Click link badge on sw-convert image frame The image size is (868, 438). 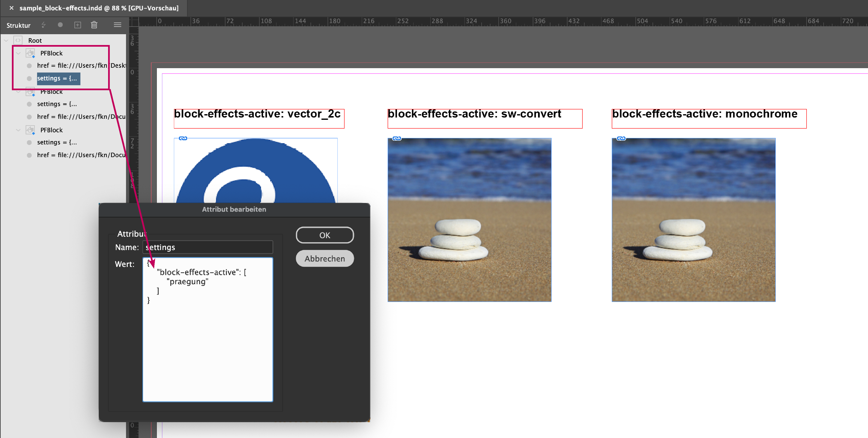(397, 138)
